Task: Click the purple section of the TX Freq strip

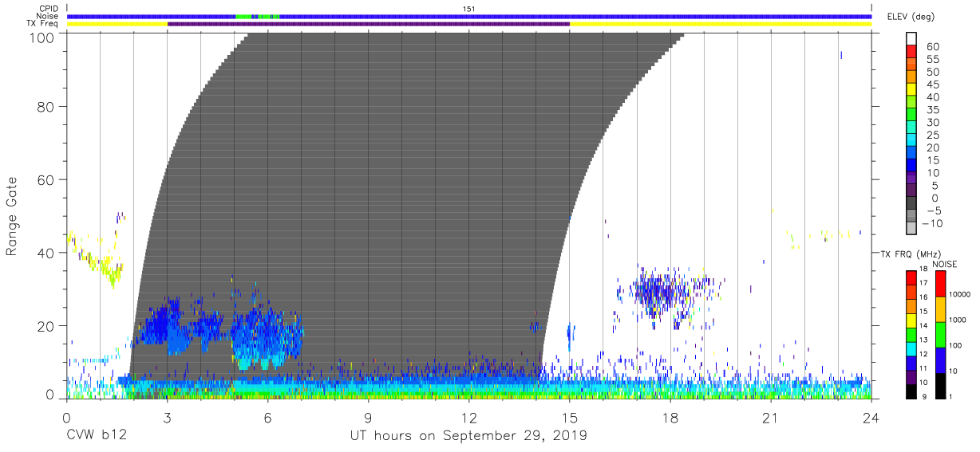Action: coord(369,24)
